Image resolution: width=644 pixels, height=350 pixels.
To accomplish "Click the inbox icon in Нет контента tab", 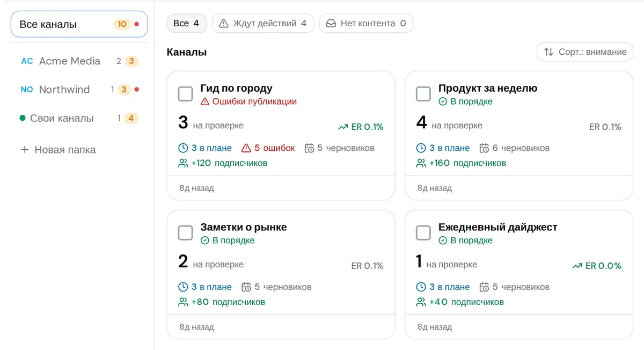I will pyautogui.click(x=331, y=24).
